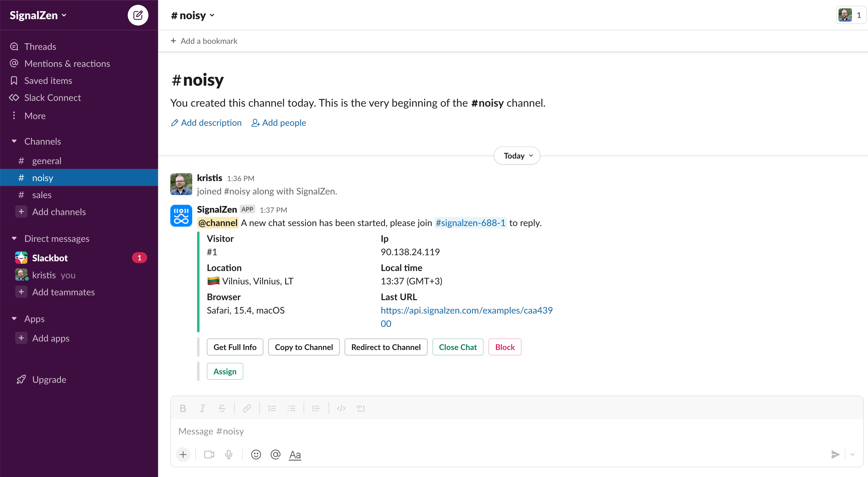The width and height of the screenshot is (868, 477).
Task: Click the compose new message icon
Action: (x=138, y=15)
